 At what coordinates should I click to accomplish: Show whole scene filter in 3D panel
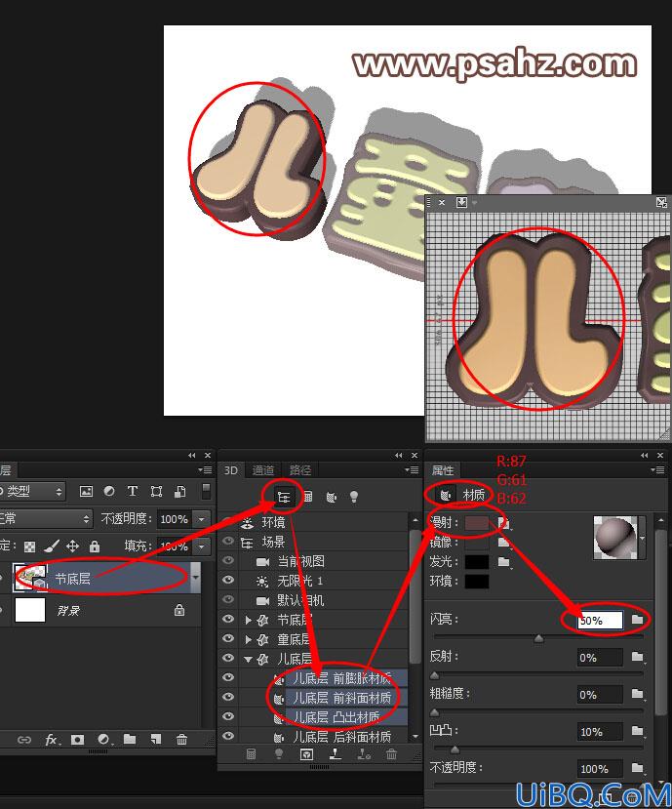pos(284,497)
